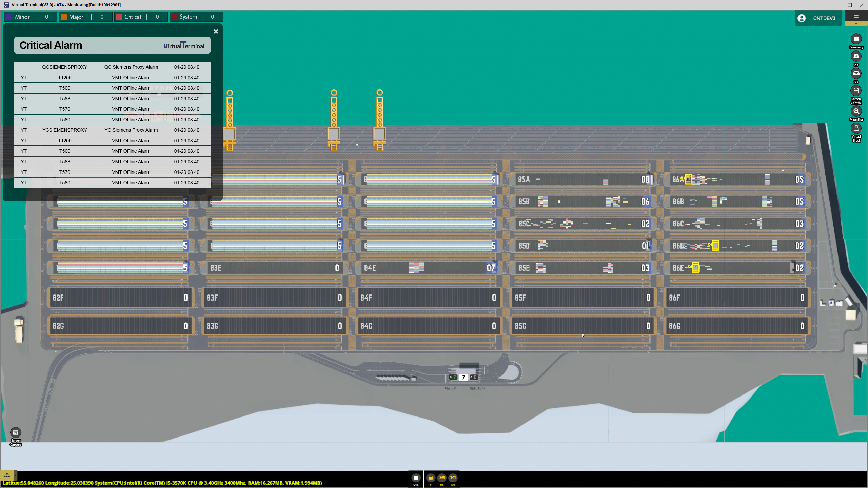Collapse the toolbar with the arrow under hamburger
The height and width of the screenshot is (488, 868).
(856, 24)
